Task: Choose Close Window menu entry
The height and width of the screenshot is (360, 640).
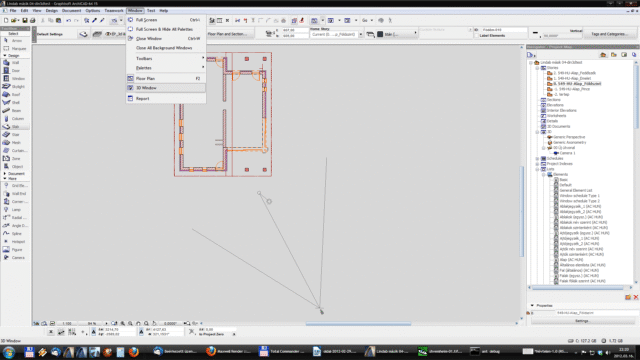Action: pyautogui.click(x=166, y=39)
